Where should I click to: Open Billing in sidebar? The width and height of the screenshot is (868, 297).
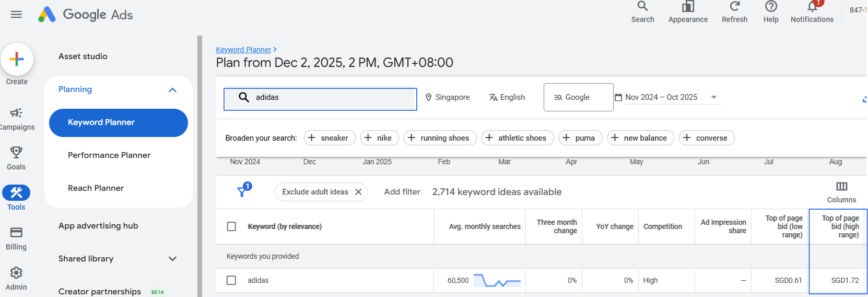click(x=16, y=238)
